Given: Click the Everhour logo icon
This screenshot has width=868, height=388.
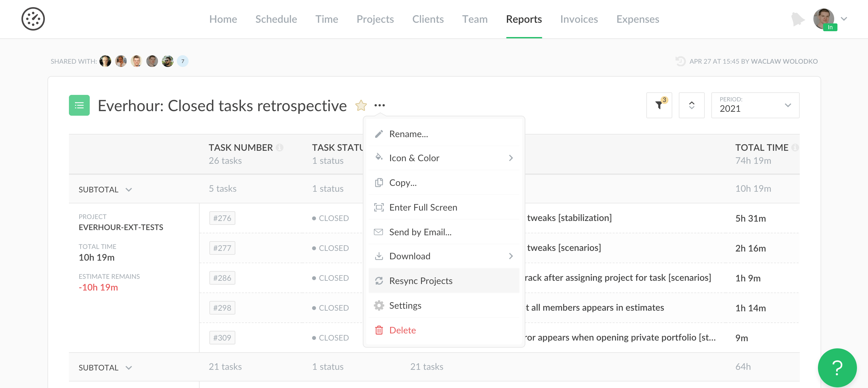Looking at the screenshot, I should (x=33, y=19).
